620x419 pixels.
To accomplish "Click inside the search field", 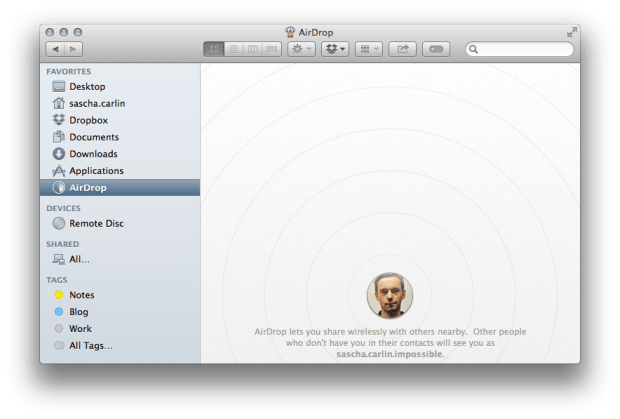I will point(520,49).
